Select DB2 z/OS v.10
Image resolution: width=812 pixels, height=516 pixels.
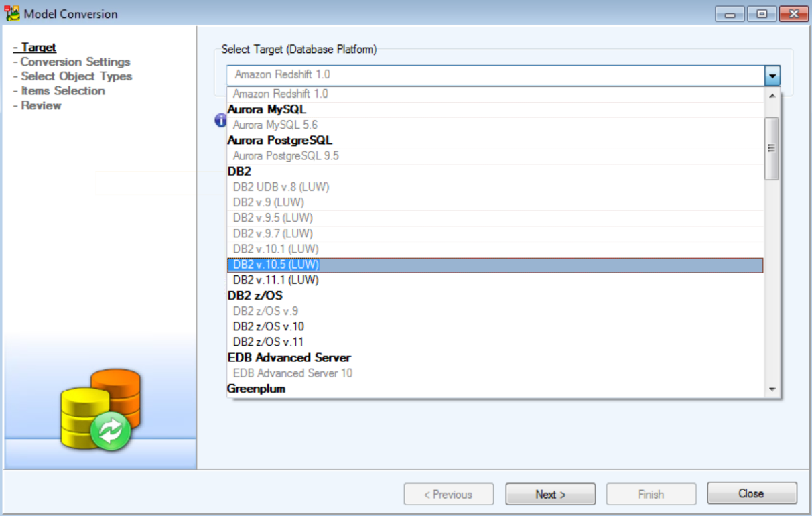click(x=496, y=326)
